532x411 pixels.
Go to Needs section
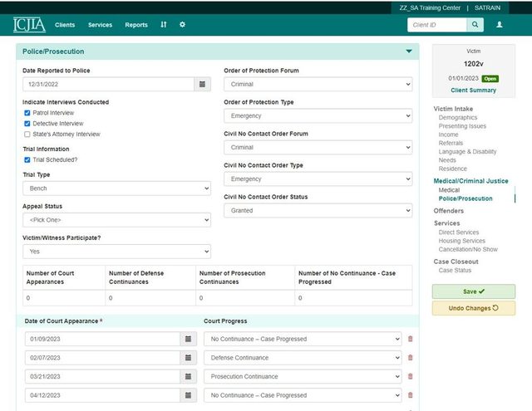pyautogui.click(x=447, y=160)
